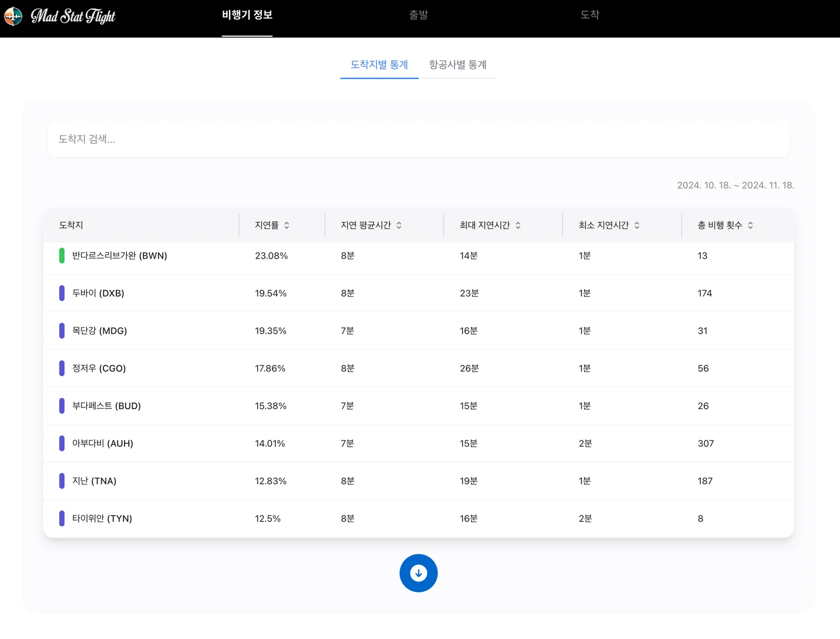Select the 두바이 (DXB) destination
This screenshot has width=840, height=639.
pos(98,293)
